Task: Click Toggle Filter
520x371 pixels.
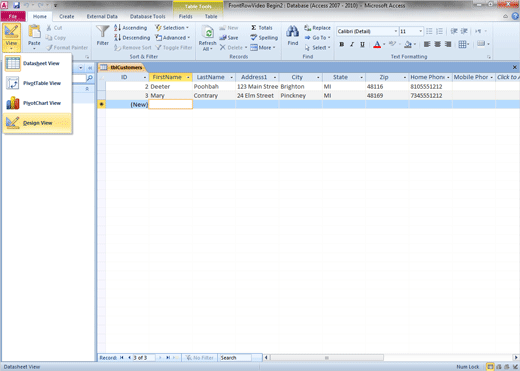Action: click(x=174, y=48)
